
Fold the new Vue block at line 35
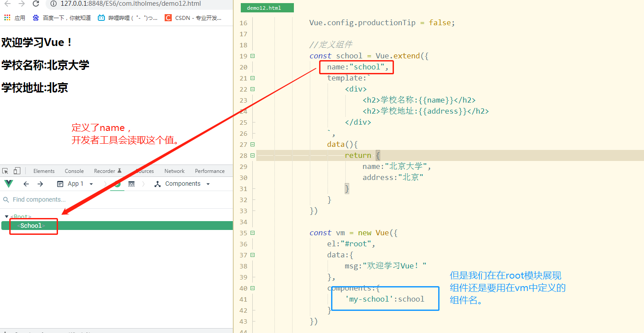252,233
